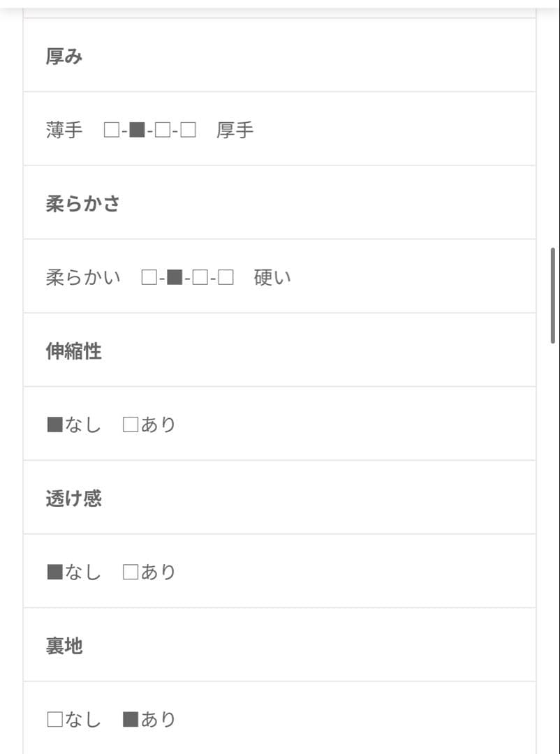Click the 厚み row heading
This screenshot has width=560, height=754.
point(64,57)
